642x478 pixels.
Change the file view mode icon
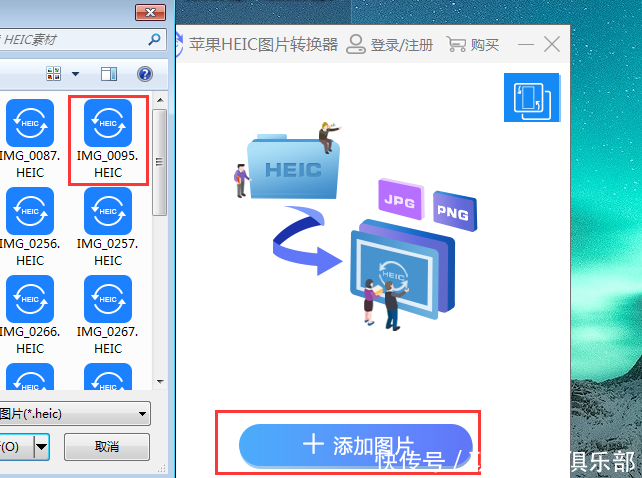pos(54,74)
